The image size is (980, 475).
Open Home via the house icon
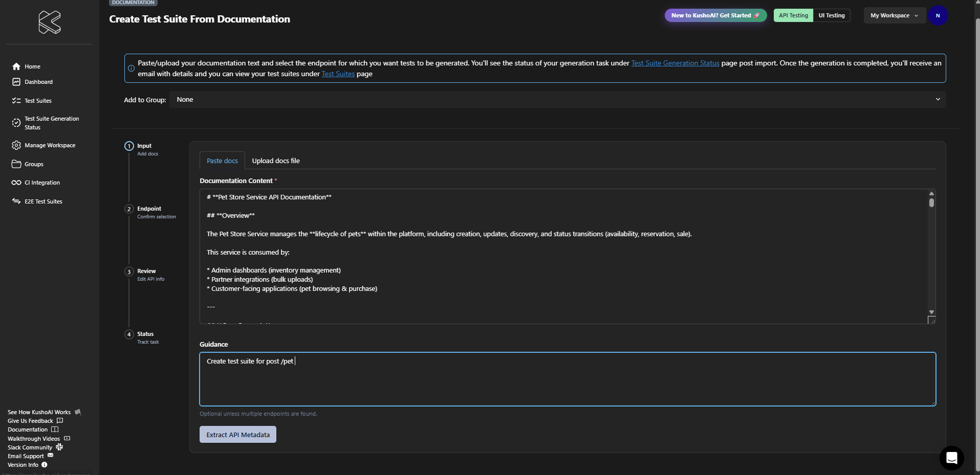tap(16, 66)
